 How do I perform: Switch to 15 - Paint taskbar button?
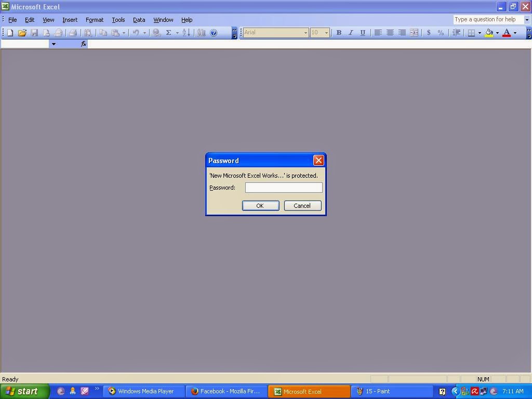tap(392, 391)
